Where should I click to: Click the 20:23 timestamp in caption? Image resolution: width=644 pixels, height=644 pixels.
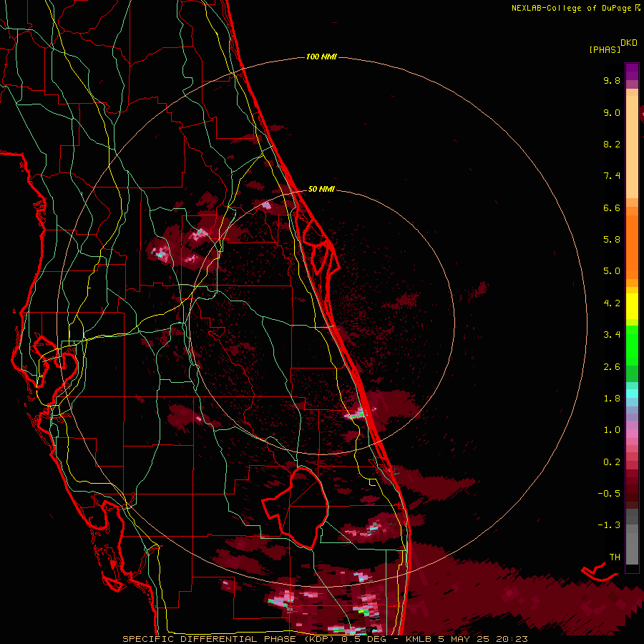pyautogui.click(x=512, y=639)
